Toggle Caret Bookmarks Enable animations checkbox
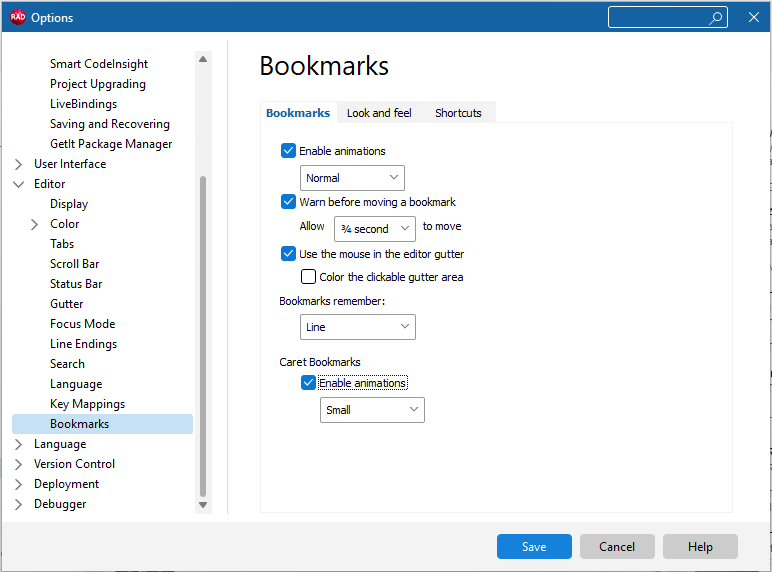This screenshot has height=572, width=772. [308, 382]
